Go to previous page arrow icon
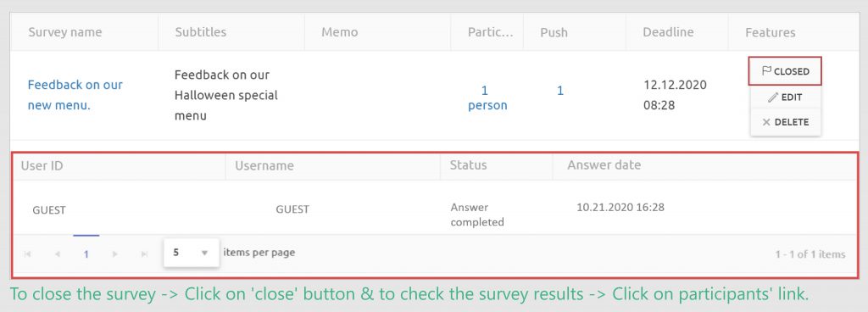The image size is (868, 312). (57, 253)
